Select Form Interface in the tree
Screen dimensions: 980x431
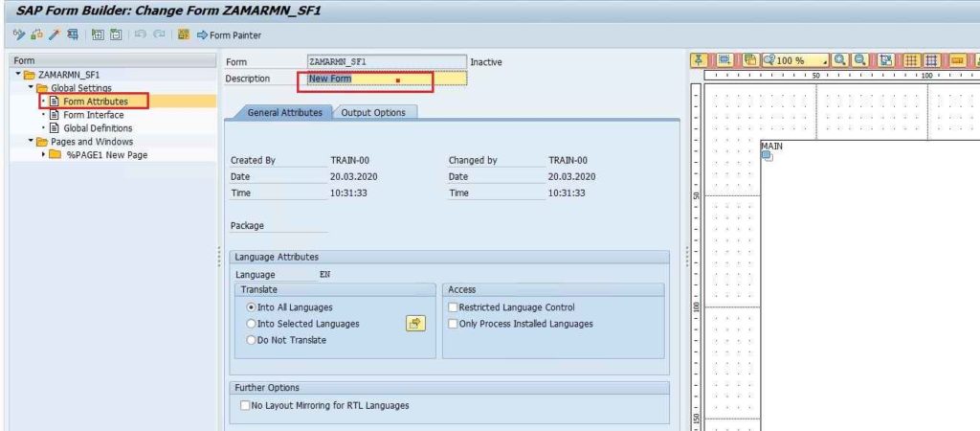(x=93, y=115)
